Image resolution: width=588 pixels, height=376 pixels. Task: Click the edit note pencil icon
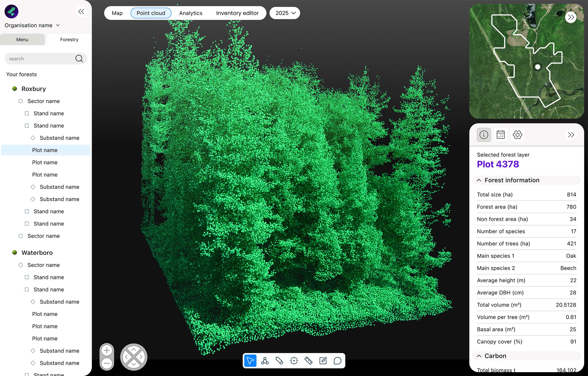323,361
